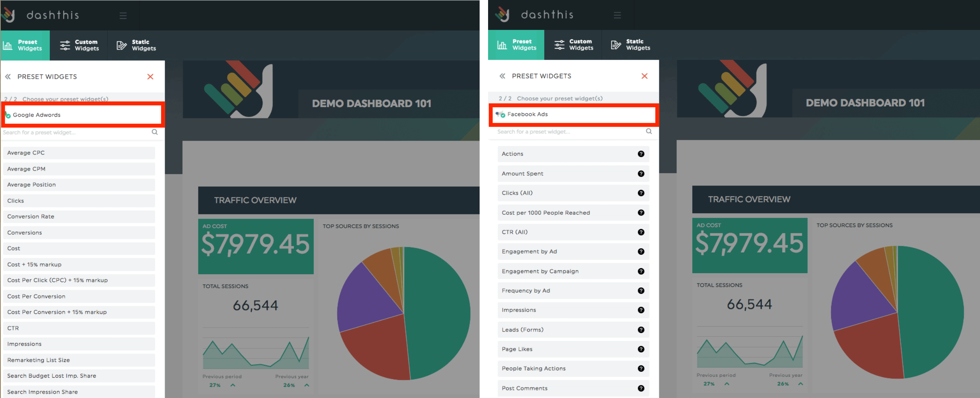Select Cost Per Conversion + 15% markup
Image resolution: width=980 pixels, height=398 pixels.
point(79,312)
